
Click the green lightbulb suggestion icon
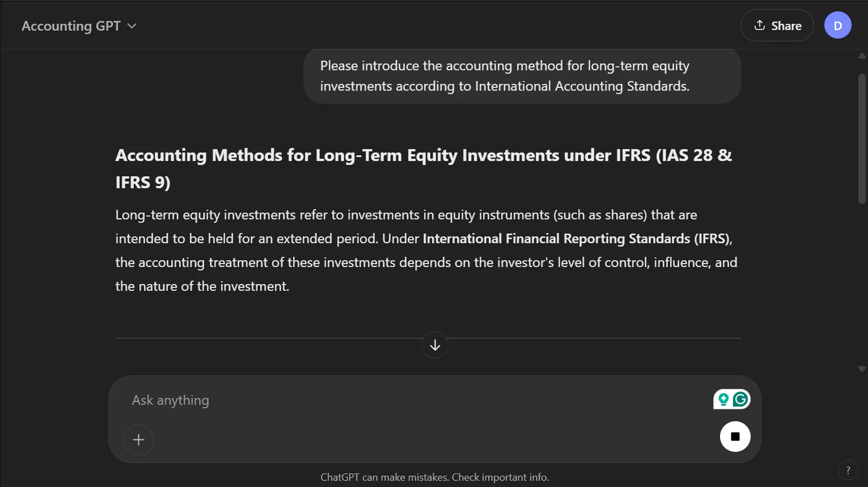point(723,400)
